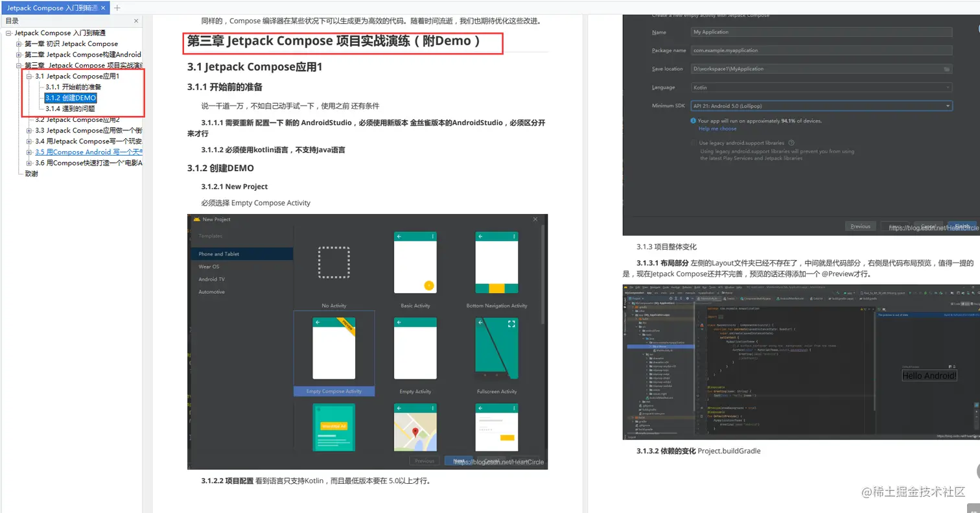Collapse 第三章 Jetpack Compose 项目实战演练

(19, 66)
